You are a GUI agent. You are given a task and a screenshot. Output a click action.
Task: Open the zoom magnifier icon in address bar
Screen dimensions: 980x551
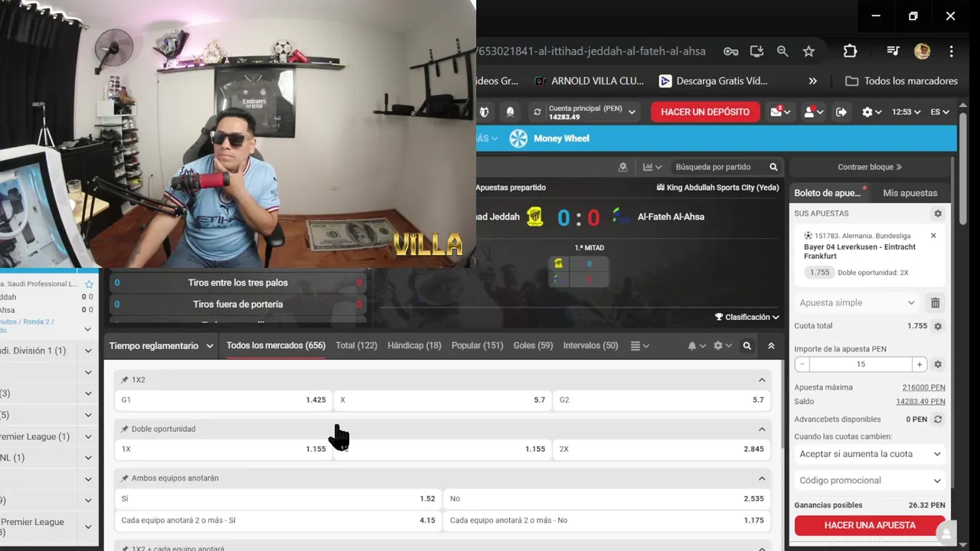782,51
